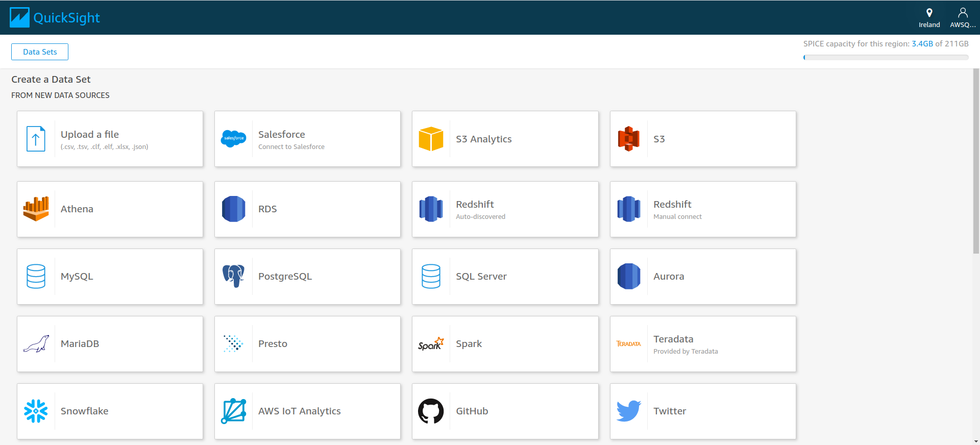Select the Salesforce cloud icon
Screen dimensions: 980x445
pos(234,139)
